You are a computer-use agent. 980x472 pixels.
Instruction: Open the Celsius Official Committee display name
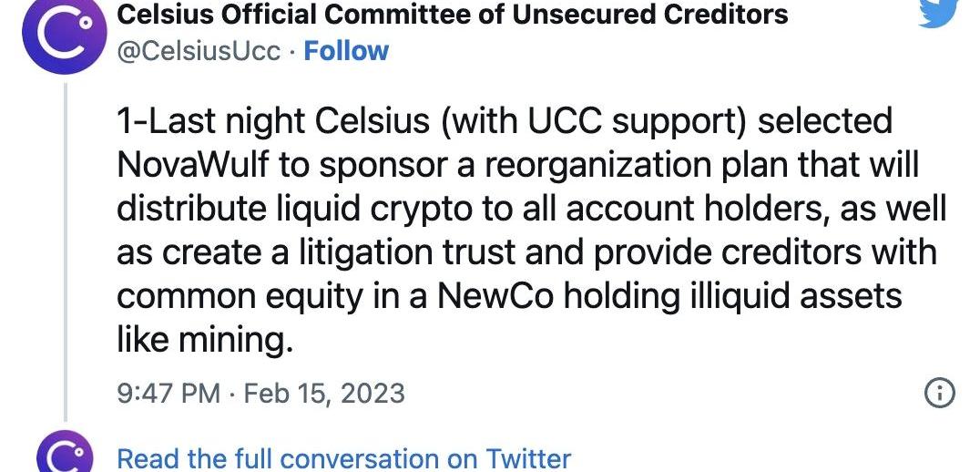coord(453,13)
